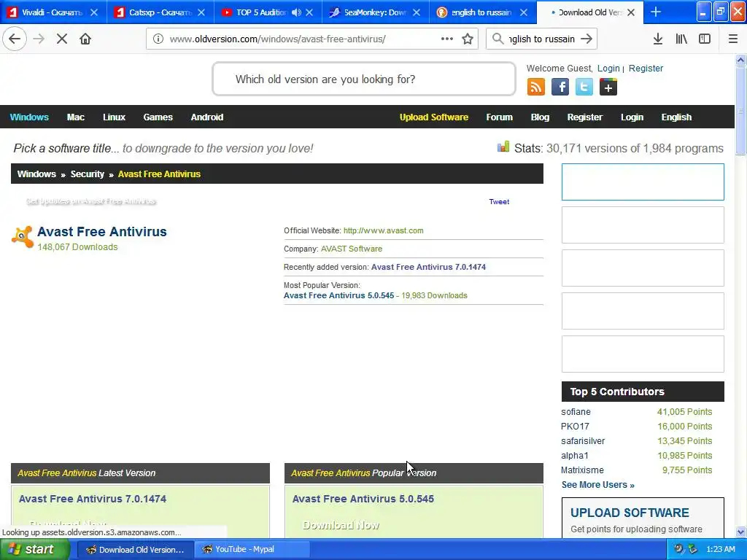This screenshot has height=560, width=747.
Task: Open English language selector
Action: [676, 117]
